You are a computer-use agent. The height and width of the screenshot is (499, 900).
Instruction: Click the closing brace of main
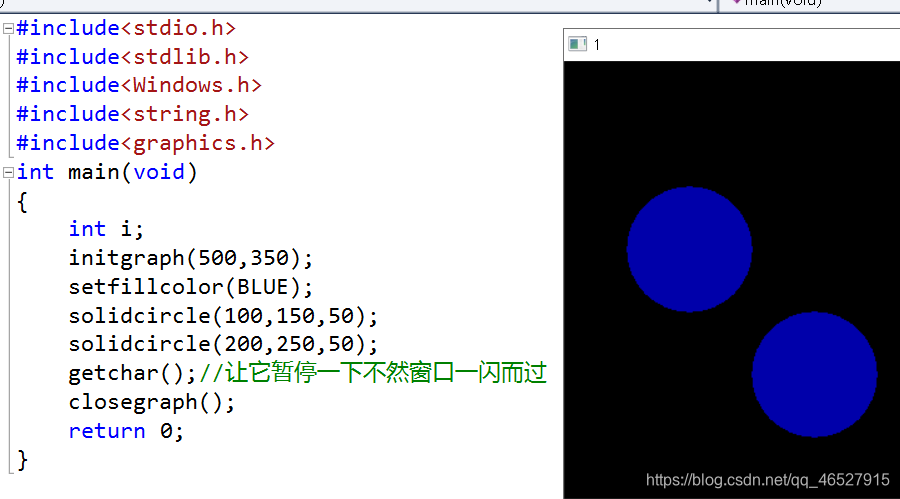tap(22, 460)
